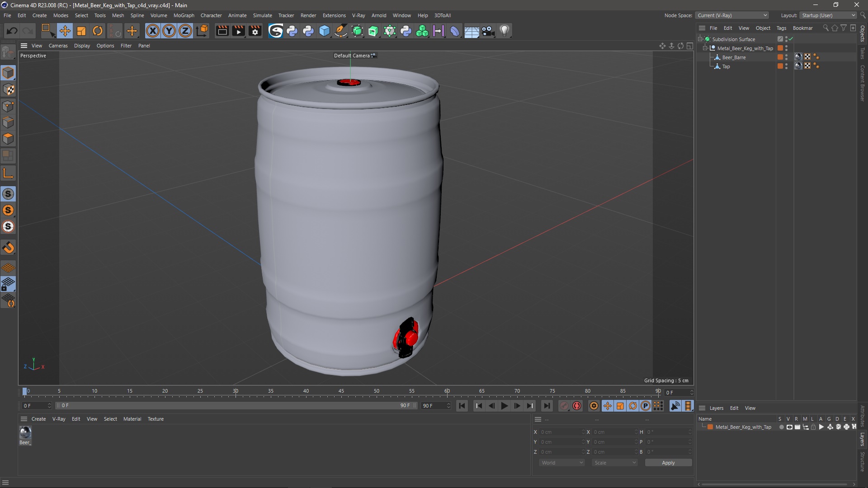Open viewport Display menu
This screenshot has height=488, width=868.
click(82, 46)
